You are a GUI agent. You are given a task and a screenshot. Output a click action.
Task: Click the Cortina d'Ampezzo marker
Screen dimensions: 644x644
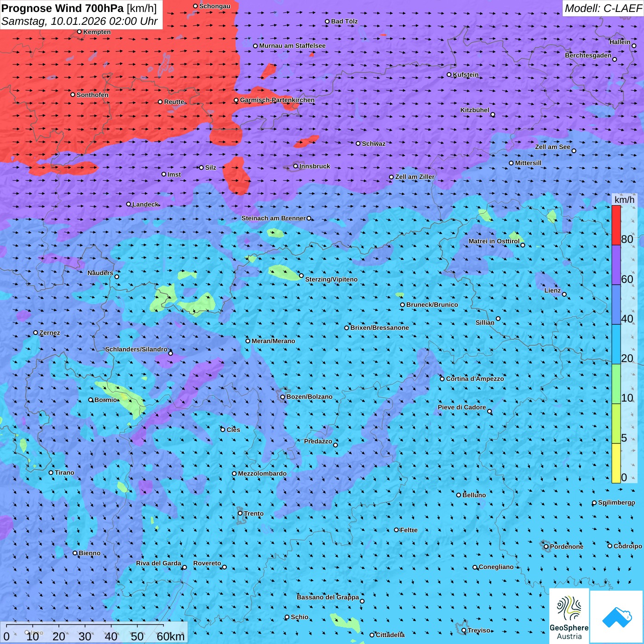443,379
